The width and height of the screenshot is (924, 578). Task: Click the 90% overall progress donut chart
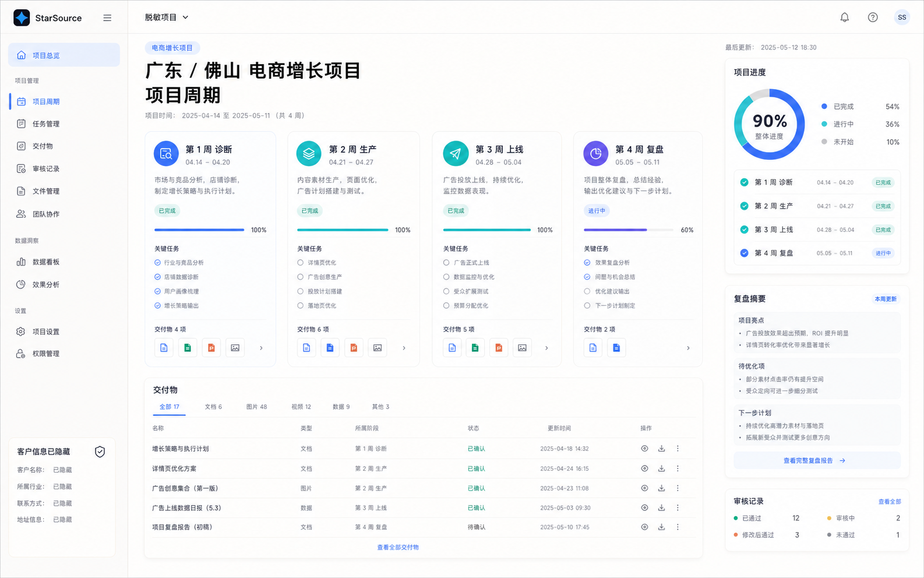pos(770,124)
